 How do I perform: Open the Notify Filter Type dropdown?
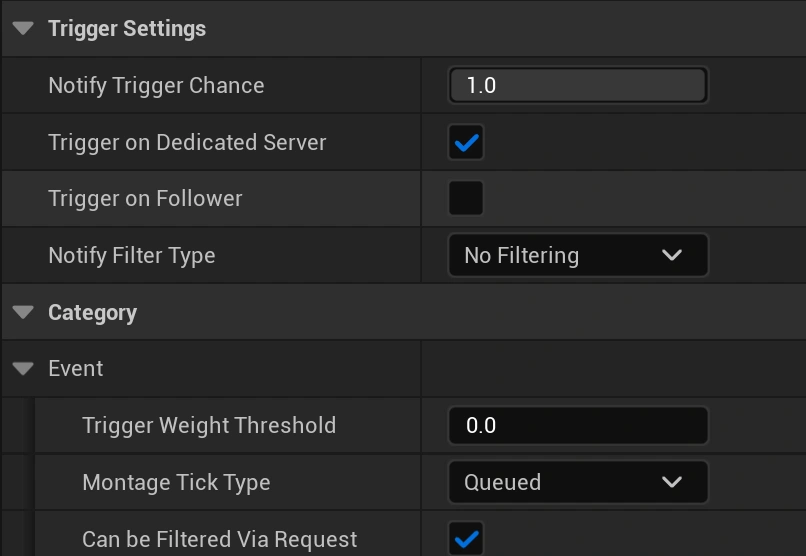578,256
